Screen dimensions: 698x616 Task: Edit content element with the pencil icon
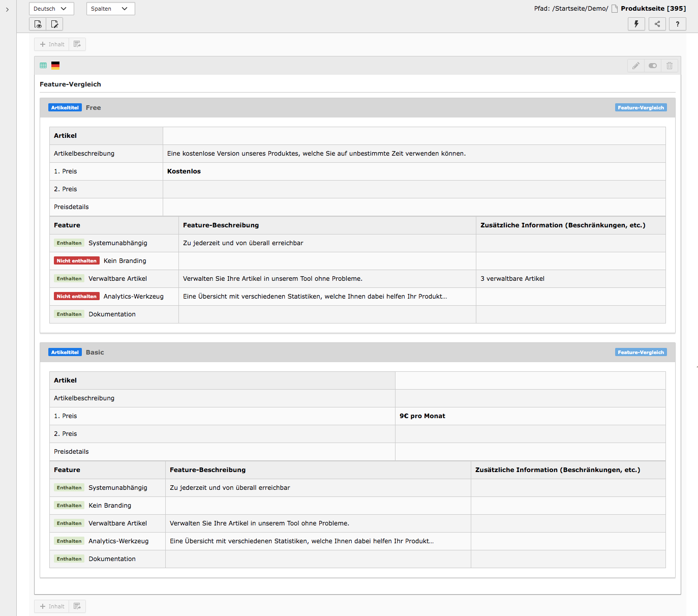(635, 66)
